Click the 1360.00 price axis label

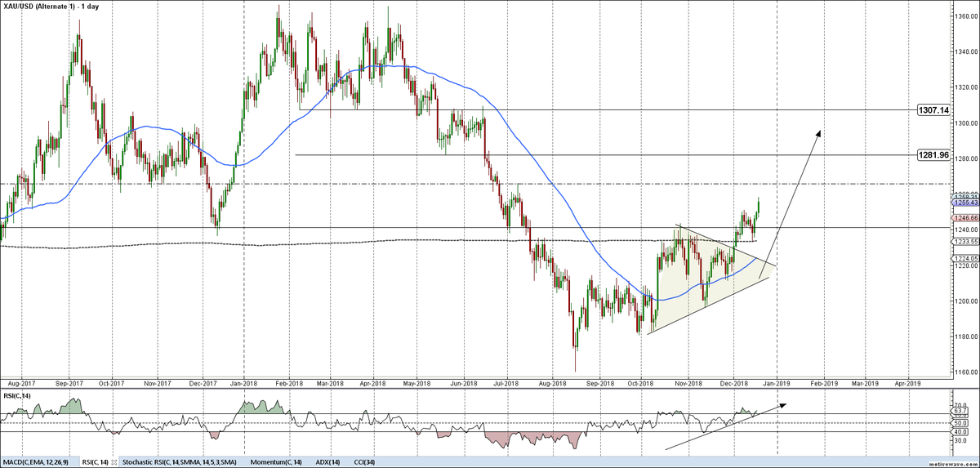point(964,16)
